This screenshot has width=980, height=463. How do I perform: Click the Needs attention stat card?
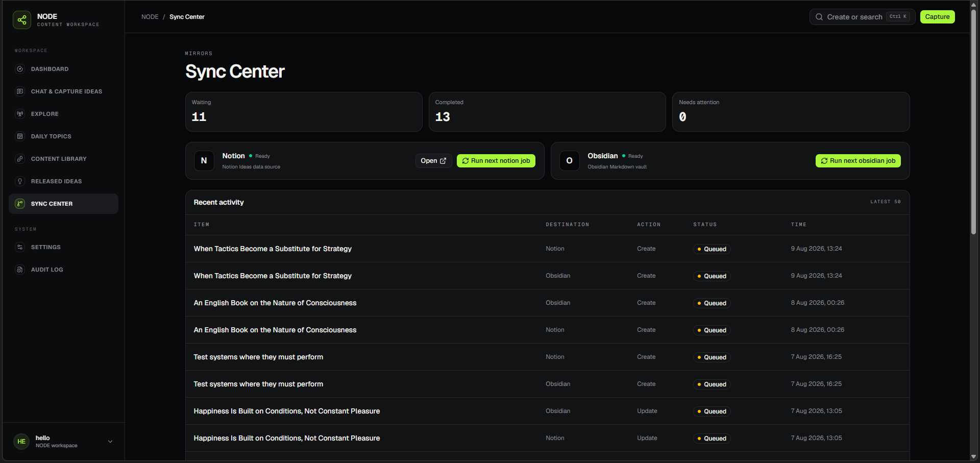pyautogui.click(x=791, y=112)
